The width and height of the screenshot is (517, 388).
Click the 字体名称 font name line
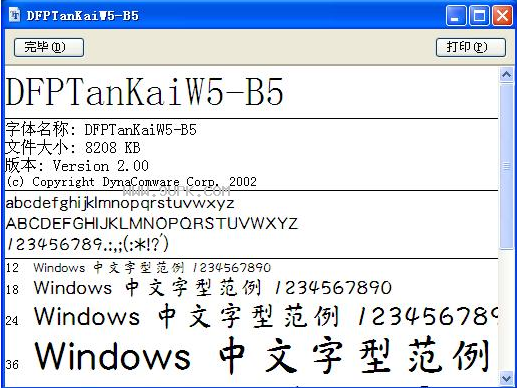[x=101, y=129]
